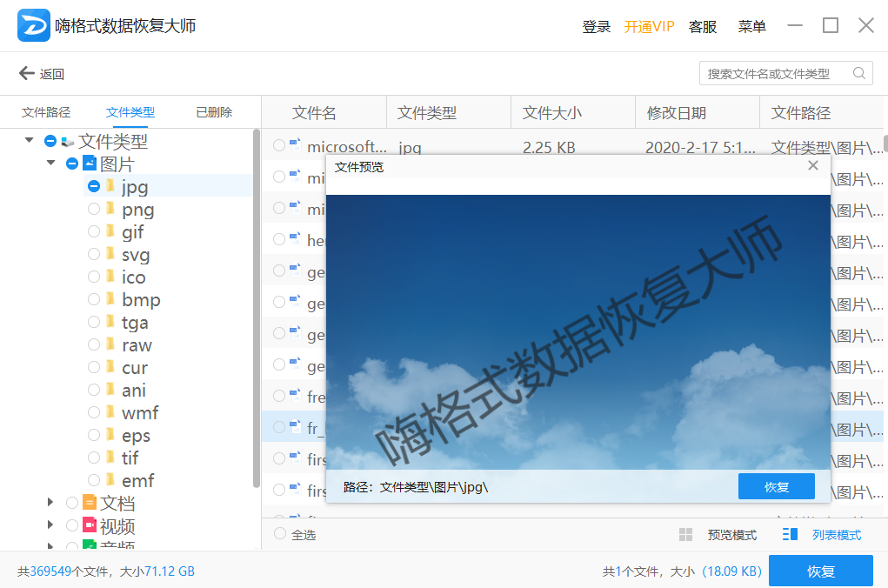The image size is (888, 588).
Task: Click the 列表模式 list view icon
Action: point(790,534)
